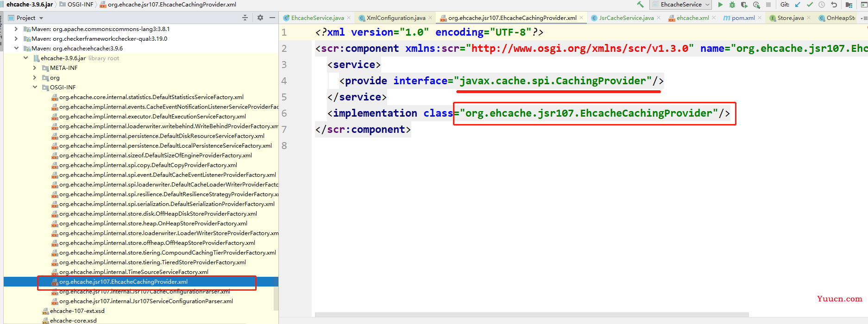Close the pom.xml tab
The height and width of the screenshot is (324, 868).
point(760,18)
